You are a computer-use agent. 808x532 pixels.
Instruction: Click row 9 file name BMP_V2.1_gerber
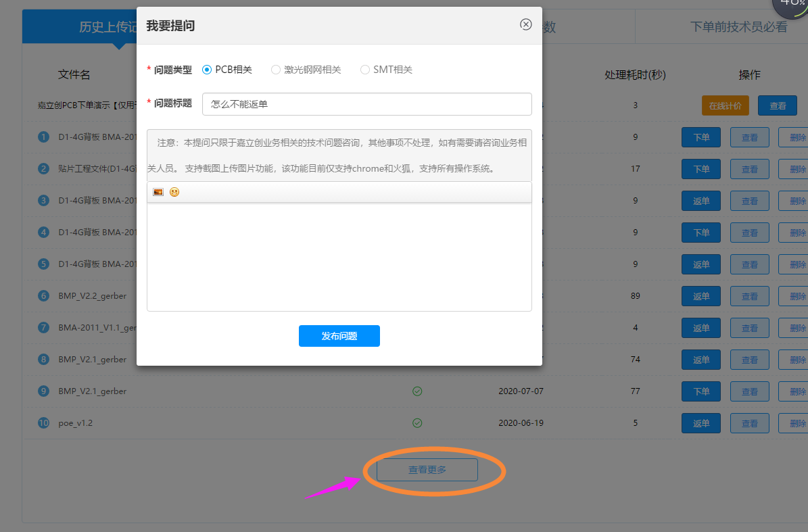click(92, 391)
